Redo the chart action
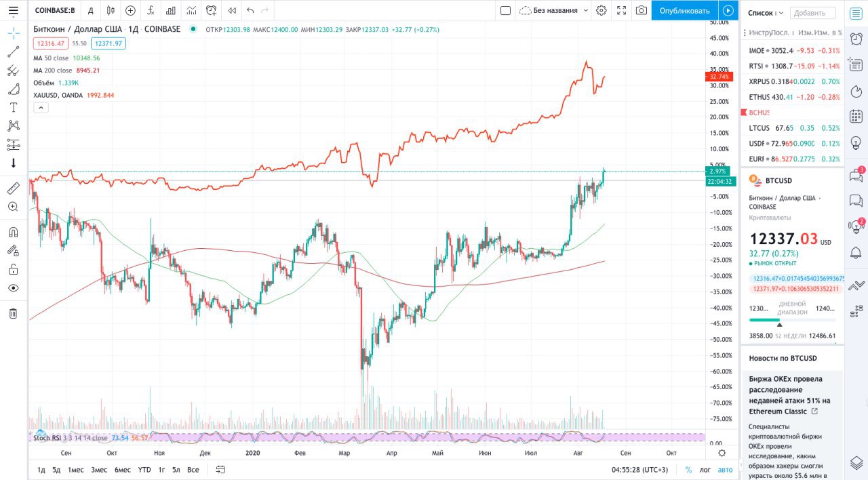The height and width of the screenshot is (480, 868). (265, 10)
